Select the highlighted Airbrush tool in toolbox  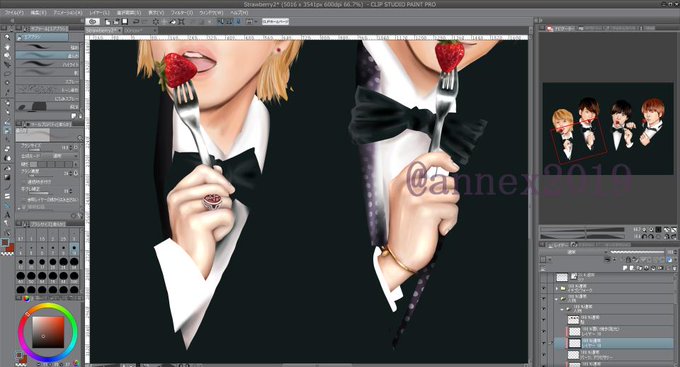7,131
